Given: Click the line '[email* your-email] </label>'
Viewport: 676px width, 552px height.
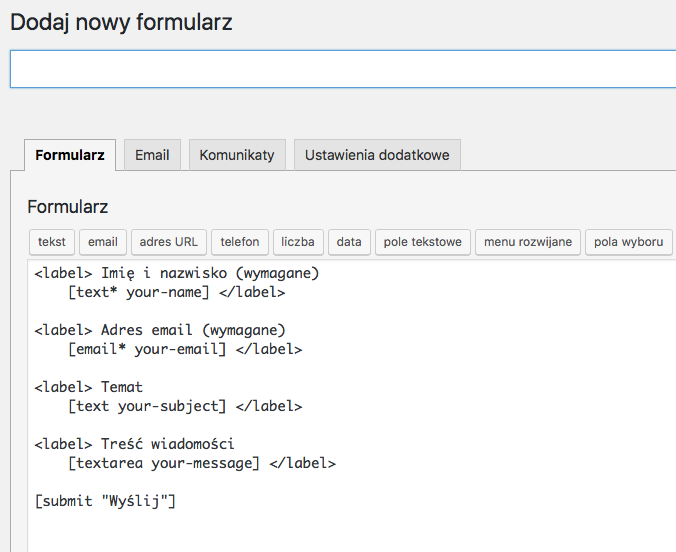Looking at the screenshot, I should pyautogui.click(x=185, y=349).
